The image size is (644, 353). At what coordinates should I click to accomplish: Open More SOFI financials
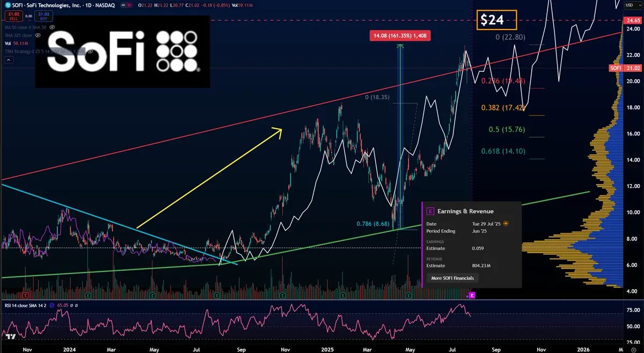coord(453,278)
